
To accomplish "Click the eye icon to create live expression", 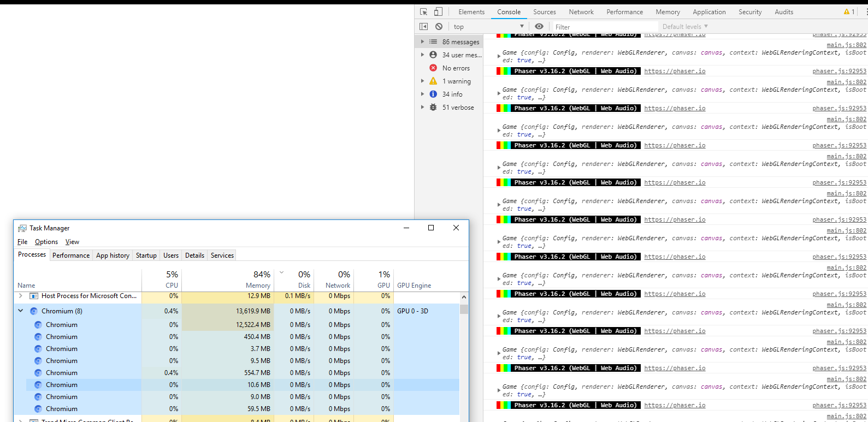I will point(539,26).
